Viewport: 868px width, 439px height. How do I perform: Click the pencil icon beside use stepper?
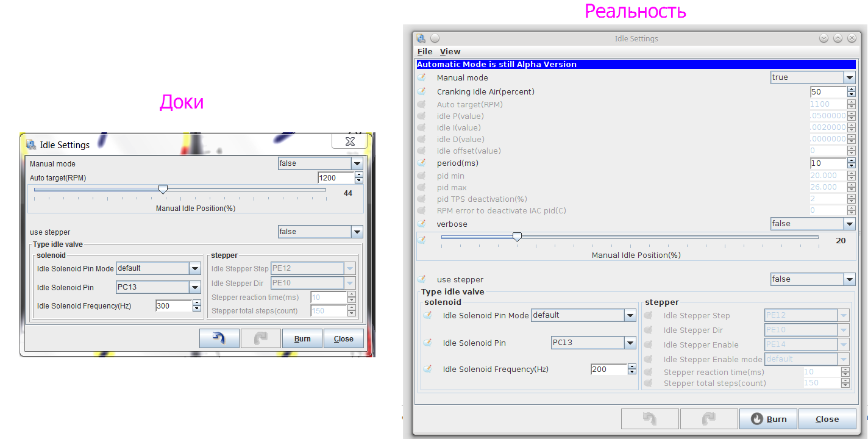coord(421,279)
